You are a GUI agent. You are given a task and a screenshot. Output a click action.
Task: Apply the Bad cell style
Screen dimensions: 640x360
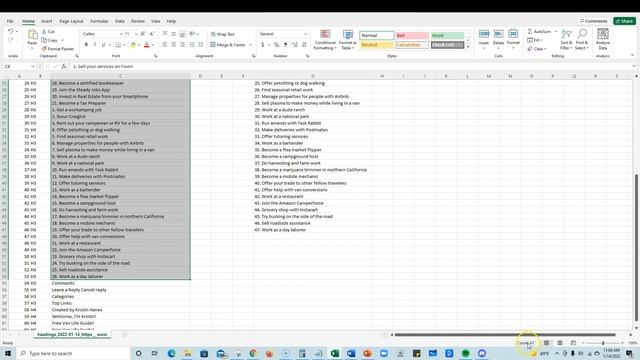point(412,36)
